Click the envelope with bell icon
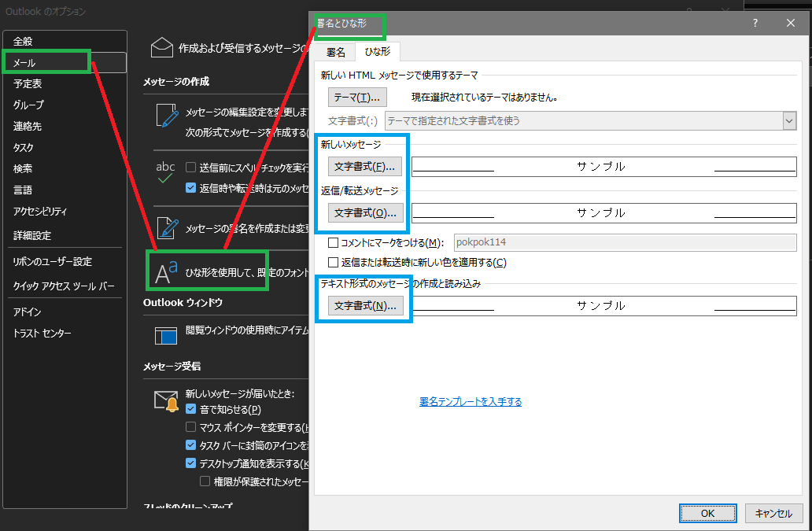 pyautogui.click(x=166, y=402)
